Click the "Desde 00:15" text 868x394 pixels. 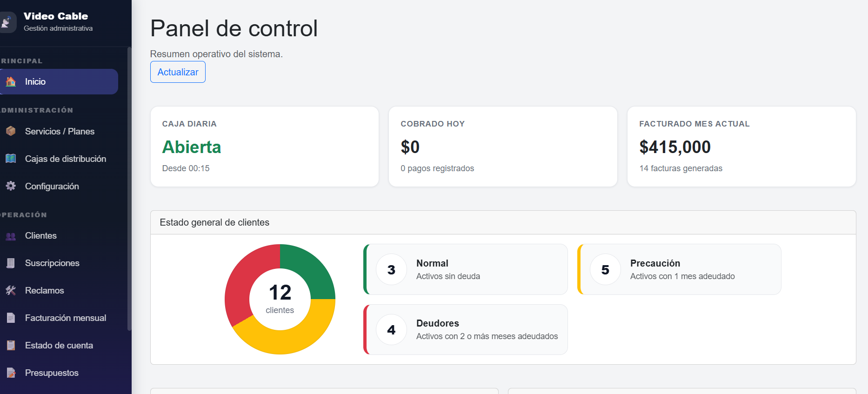coord(186,168)
